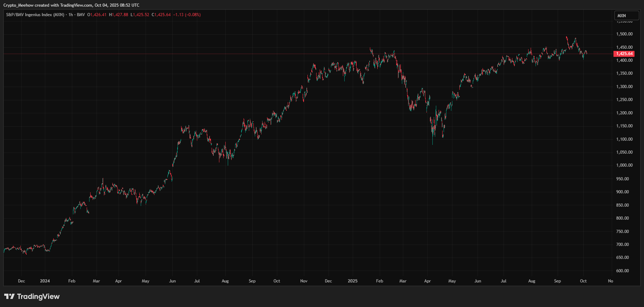
Task: Click the Feb label following 2024
Action: pos(72,281)
